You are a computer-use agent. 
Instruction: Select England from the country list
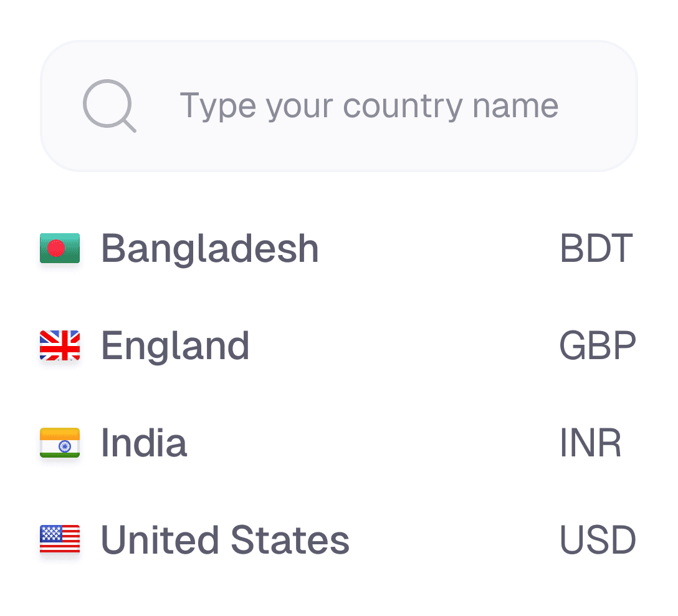tap(175, 345)
